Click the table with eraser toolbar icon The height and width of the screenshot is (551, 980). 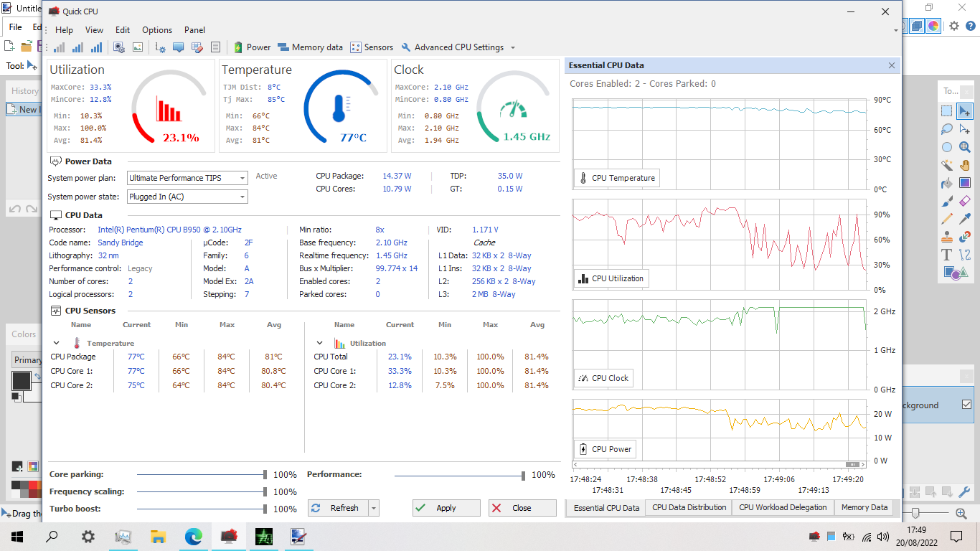tap(196, 47)
